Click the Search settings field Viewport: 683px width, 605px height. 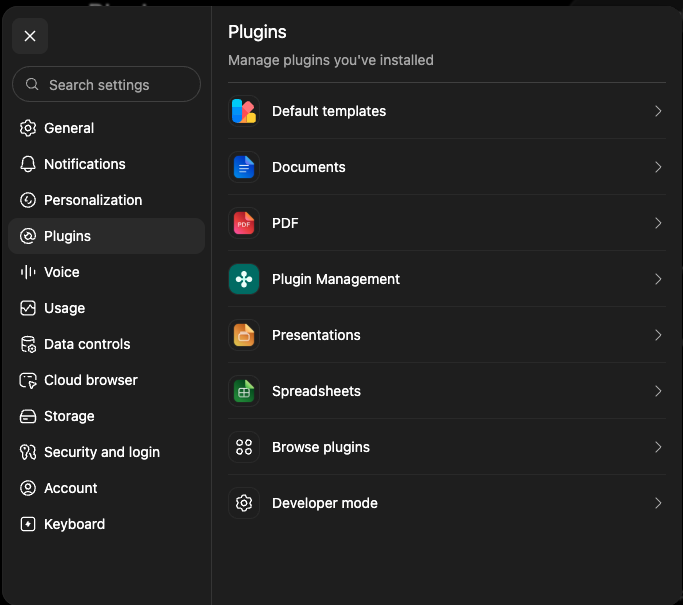coord(106,84)
